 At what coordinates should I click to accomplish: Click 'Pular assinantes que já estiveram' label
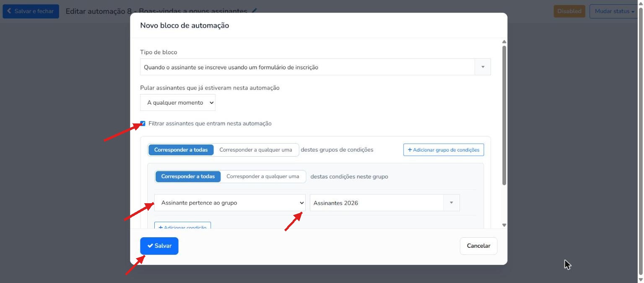(x=210, y=88)
